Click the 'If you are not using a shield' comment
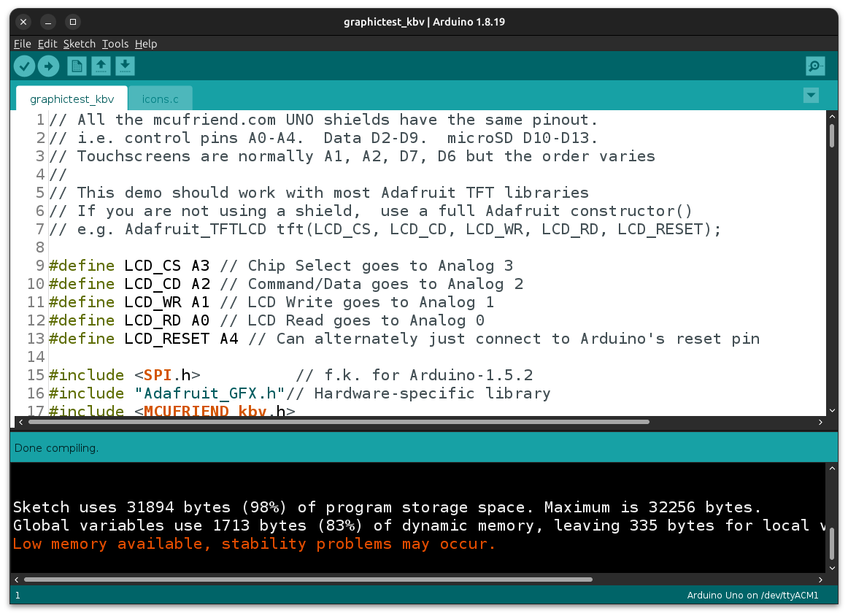 (x=371, y=211)
